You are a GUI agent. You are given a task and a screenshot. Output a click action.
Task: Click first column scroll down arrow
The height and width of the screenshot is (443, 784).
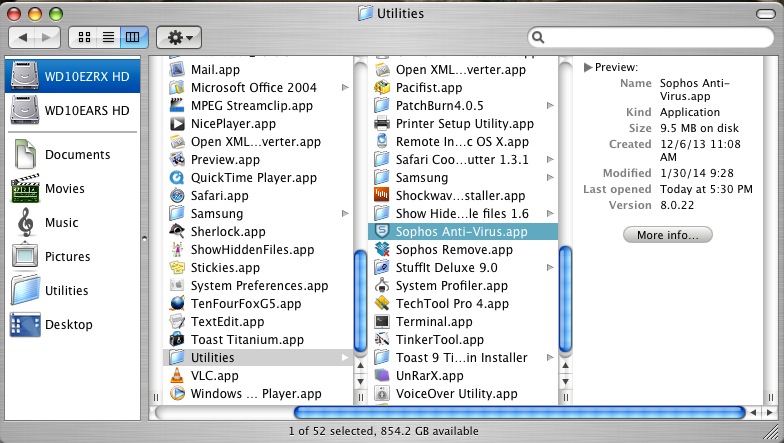pyautogui.click(x=360, y=382)
